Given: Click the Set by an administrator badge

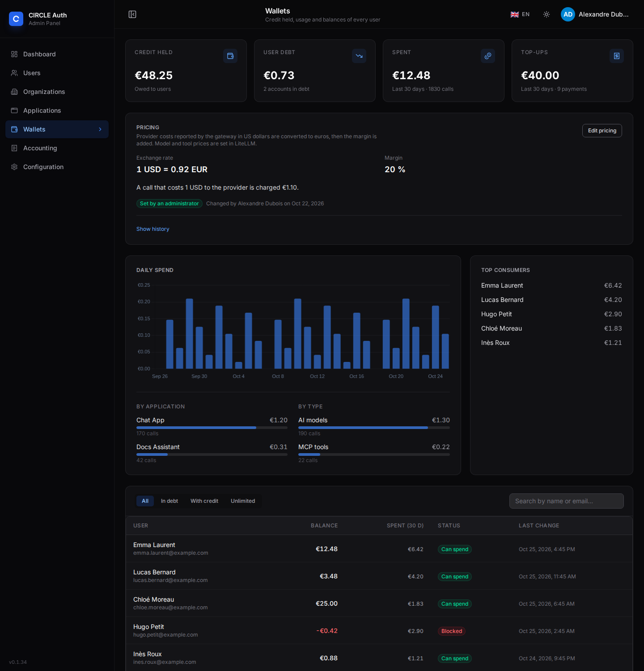Looking at the screenshot, I should click(x=169, y=204).
